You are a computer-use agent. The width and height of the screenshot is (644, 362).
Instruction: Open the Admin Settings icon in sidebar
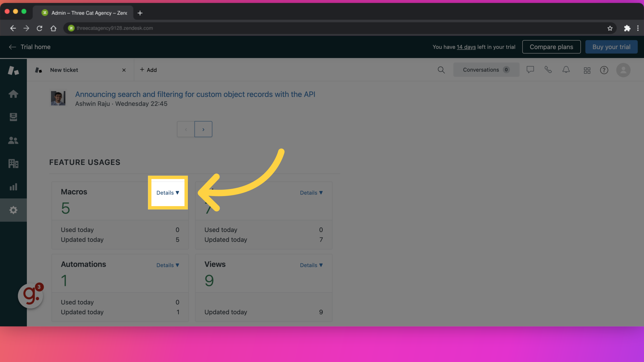(13, 210)
